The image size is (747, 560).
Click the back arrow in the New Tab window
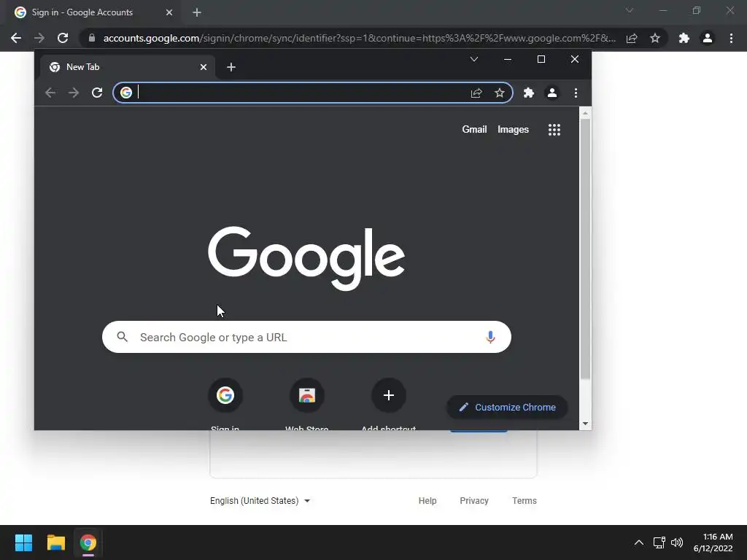[x=50, y=93]
